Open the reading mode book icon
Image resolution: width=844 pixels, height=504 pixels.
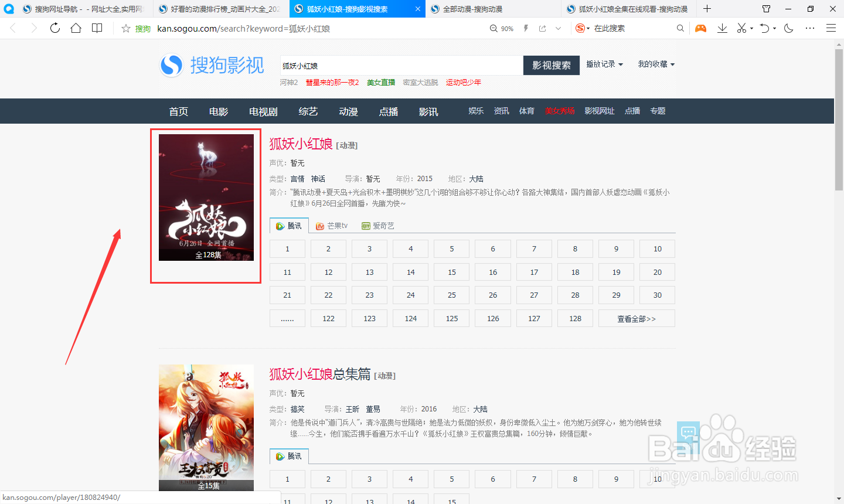coord(97,28)
